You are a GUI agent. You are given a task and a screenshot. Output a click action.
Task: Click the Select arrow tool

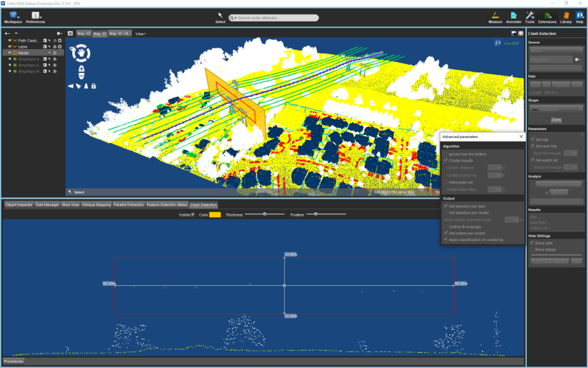coord(220,17)
